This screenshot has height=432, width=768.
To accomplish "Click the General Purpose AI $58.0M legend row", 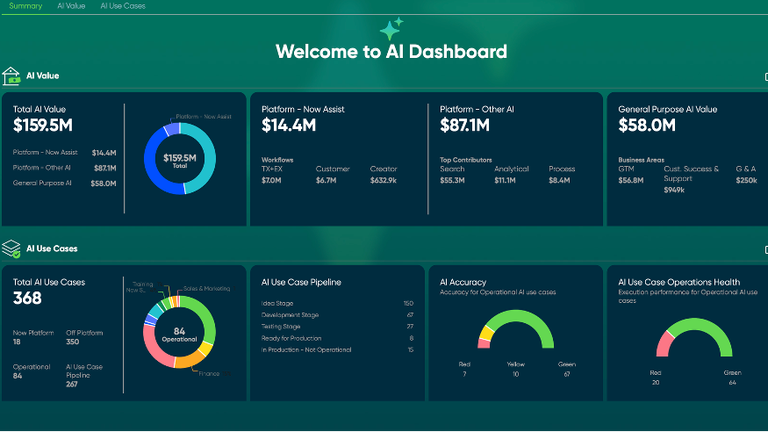I will [65, 183].
